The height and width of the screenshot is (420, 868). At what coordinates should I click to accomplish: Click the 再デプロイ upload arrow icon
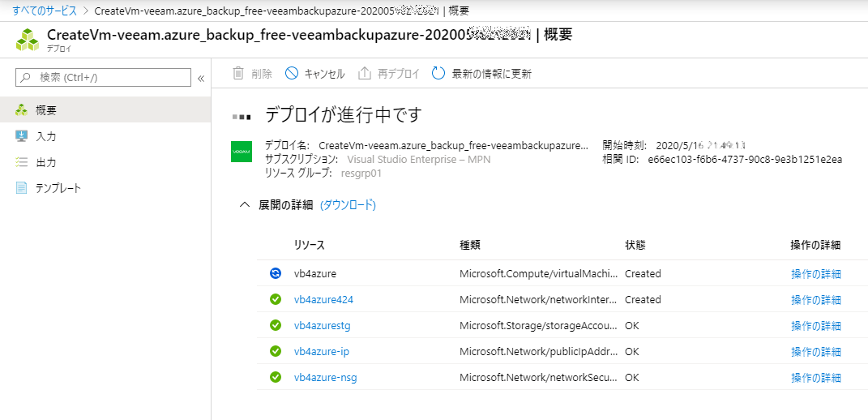(x=364, y=74)
